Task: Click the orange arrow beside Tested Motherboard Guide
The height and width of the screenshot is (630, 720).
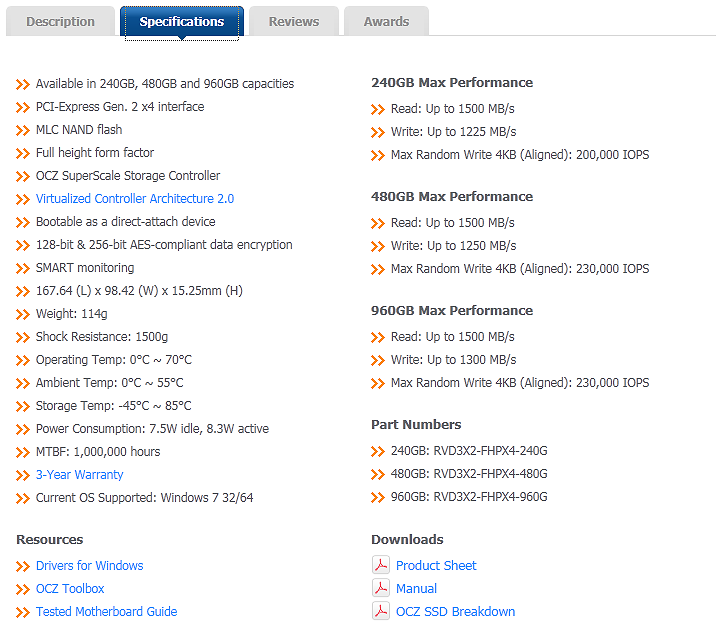Action: coord(23,612)
